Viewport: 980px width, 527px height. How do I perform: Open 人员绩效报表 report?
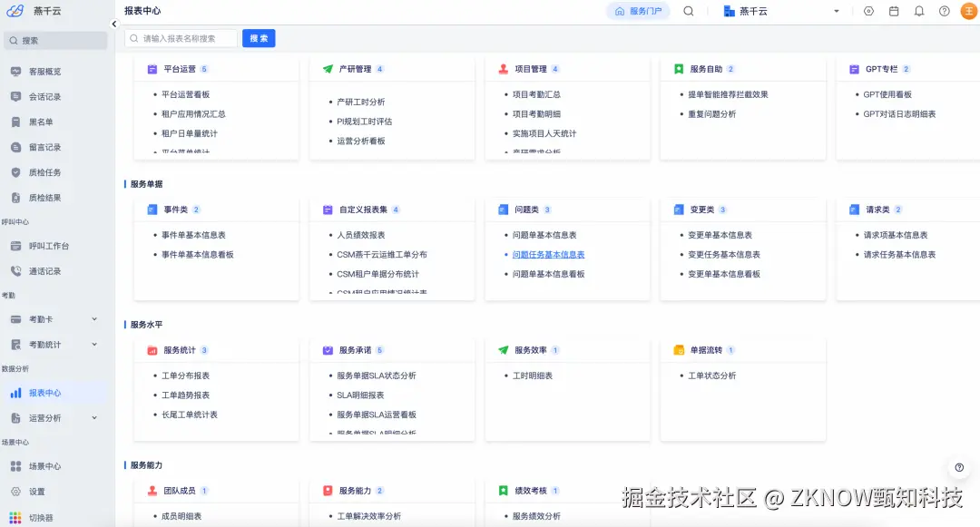pos(360,236)
